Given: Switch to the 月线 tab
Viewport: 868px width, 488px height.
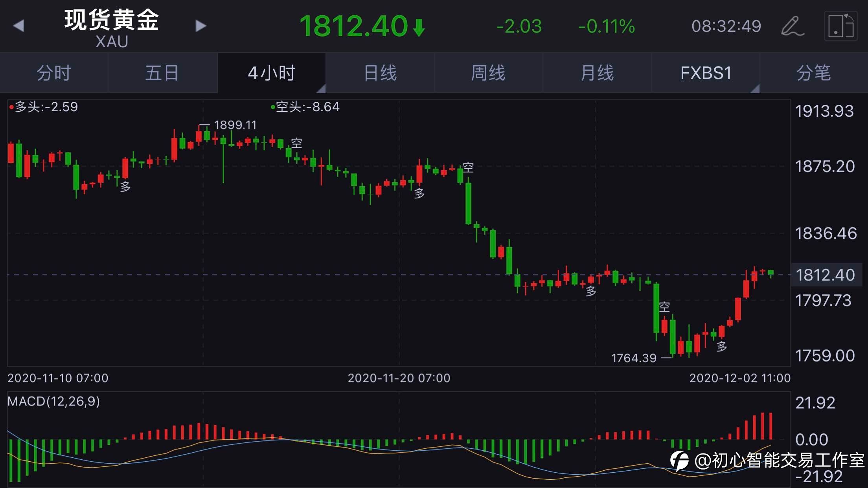Looking at the screenshot, I should coord(597,73).
